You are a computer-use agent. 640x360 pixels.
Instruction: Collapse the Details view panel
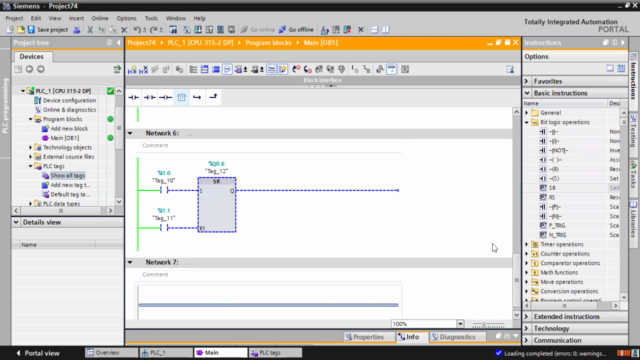[x=16, y=222]
